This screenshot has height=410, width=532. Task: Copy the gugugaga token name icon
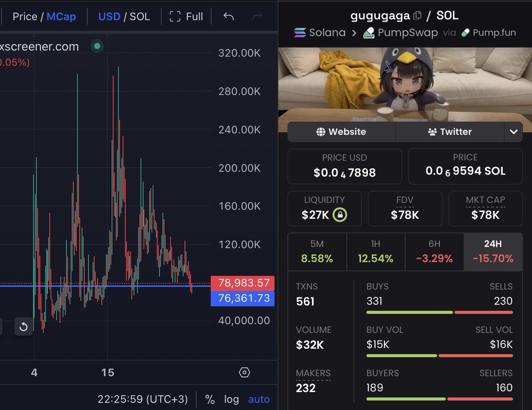point(417,16)
